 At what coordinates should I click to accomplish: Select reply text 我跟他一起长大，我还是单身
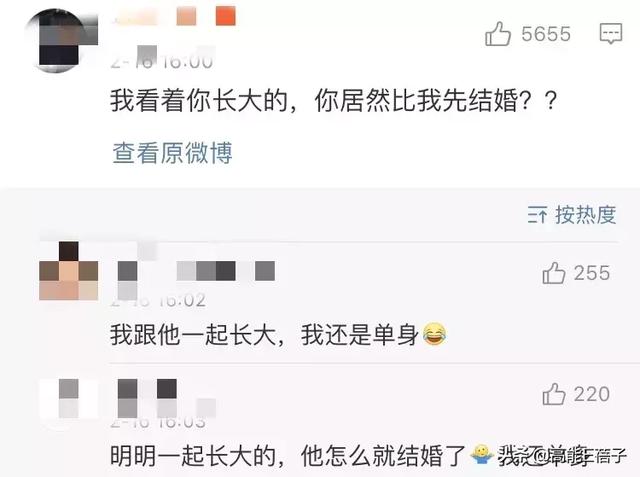(x=264, y=335)
